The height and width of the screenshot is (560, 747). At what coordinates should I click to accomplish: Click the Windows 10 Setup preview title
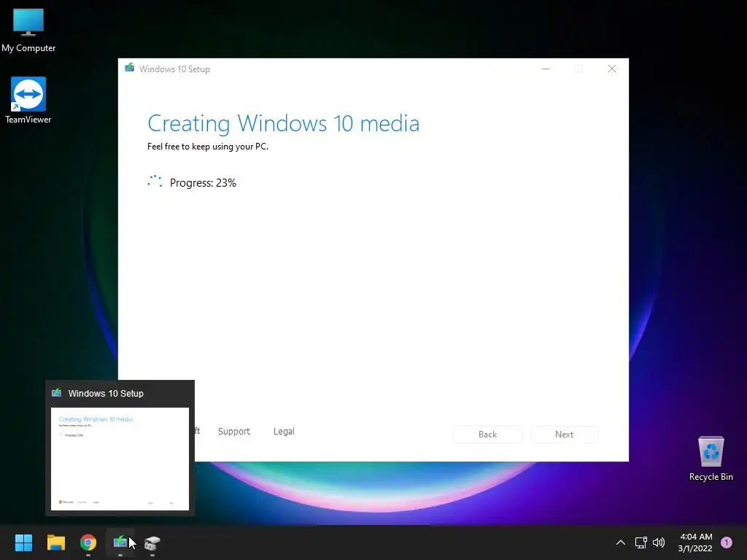tap(106, 393)
